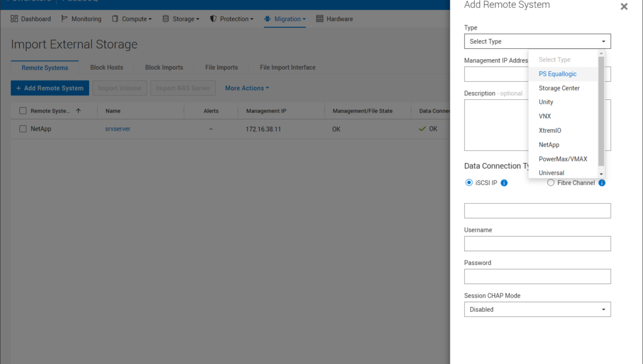Click the Compute clipboard icon
Viewport: 643px width, 364px height.
click(115, 19)
